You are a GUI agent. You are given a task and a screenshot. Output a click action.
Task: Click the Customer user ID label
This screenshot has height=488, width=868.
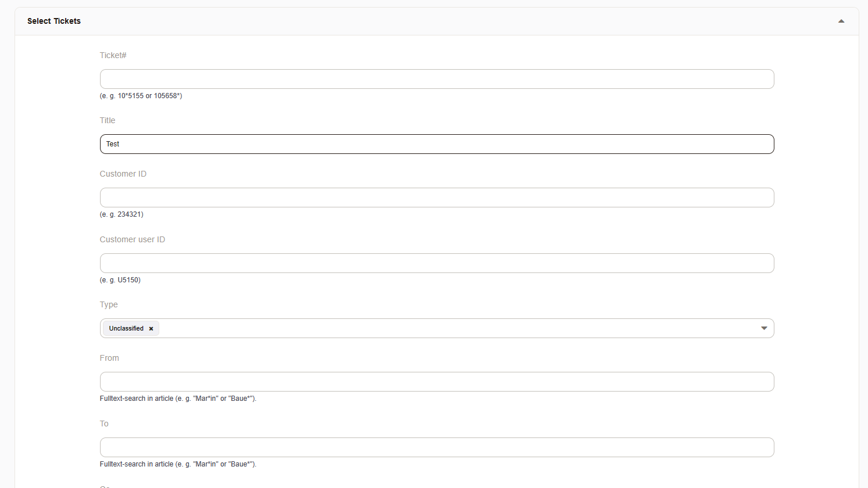[x=132, y=239]
